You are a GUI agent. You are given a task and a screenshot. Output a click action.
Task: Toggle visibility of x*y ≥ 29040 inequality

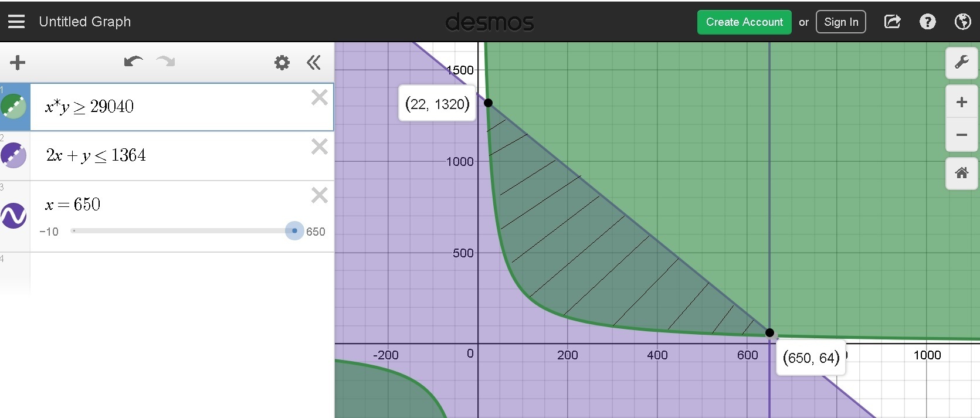(13, 106)
